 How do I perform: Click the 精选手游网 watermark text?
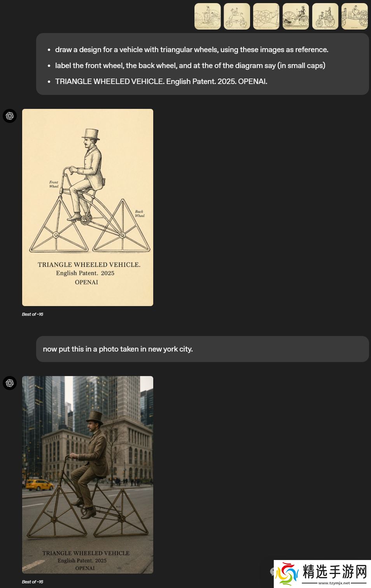pos(334,572)
